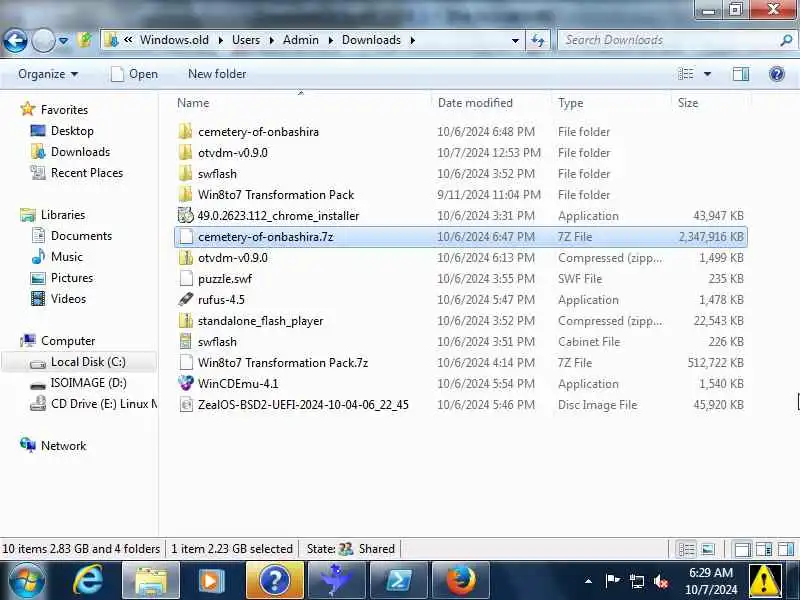Image resolution: width=800 pixels, height=600 pixels.
Task: Select the ZealOS disc image file icon
Action: tap(186, 405)
